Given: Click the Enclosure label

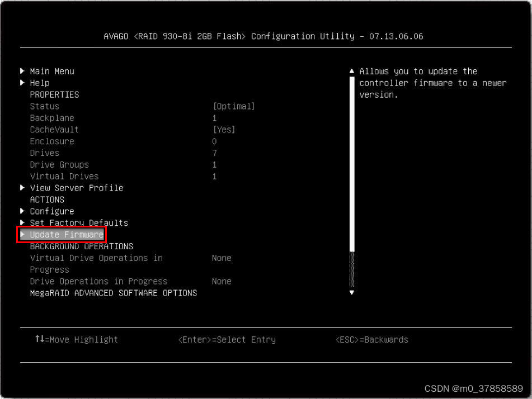Looking at the screenshot, I should pos(52,141).
